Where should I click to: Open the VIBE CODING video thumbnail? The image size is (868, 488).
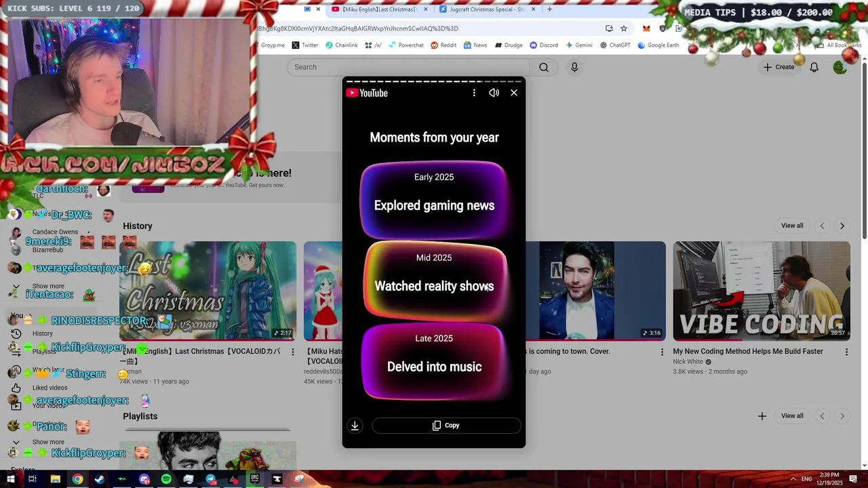(762, 291)
